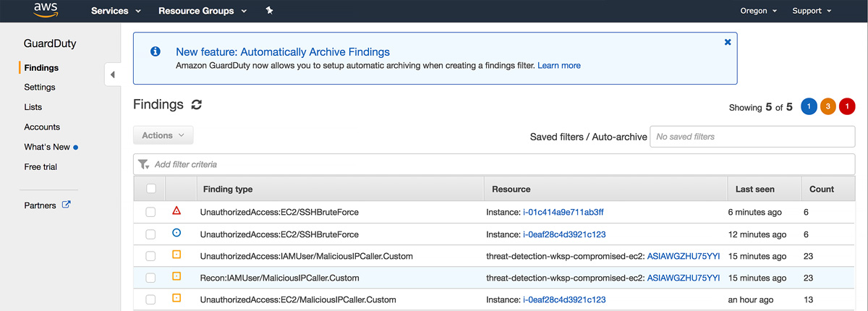Viewport: 868px width, 311px height.
Task: Open the Services dropdown menu
Action: [116, 11]
